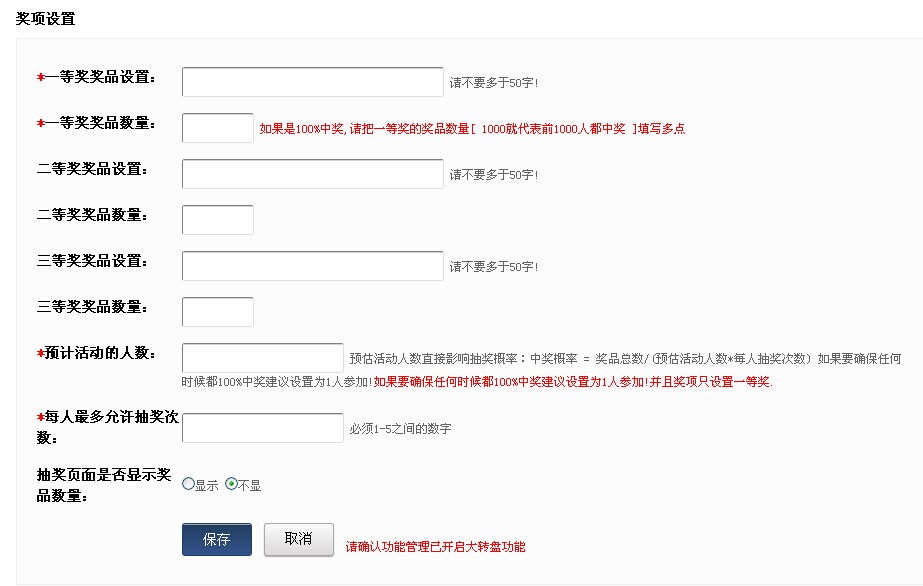Click the 抽奖页面是否显示奖品数量 label

pyautogui.click(x=102, y=483)
